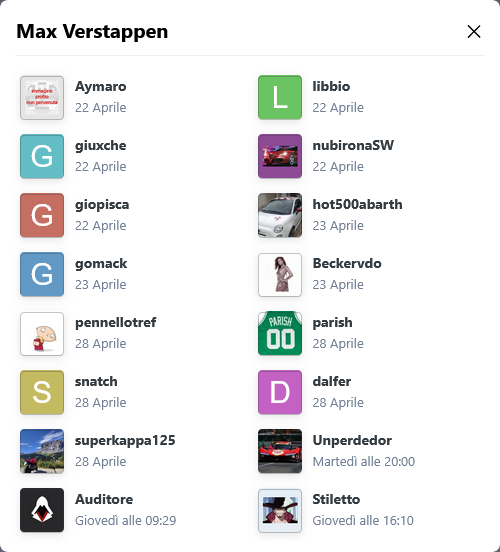Click the superkappa125 mountain photo avatar
500x552 pixels.
tap(42, 451)
